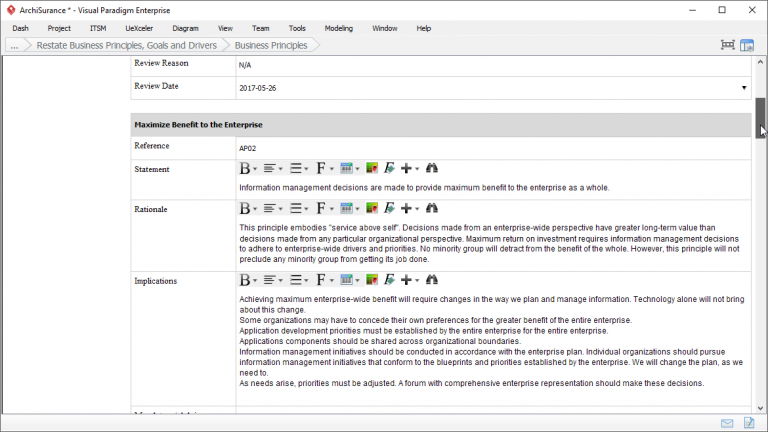Click the Business Principles breadcrumb
768x432 pixels.
click(x=271, y=45)
